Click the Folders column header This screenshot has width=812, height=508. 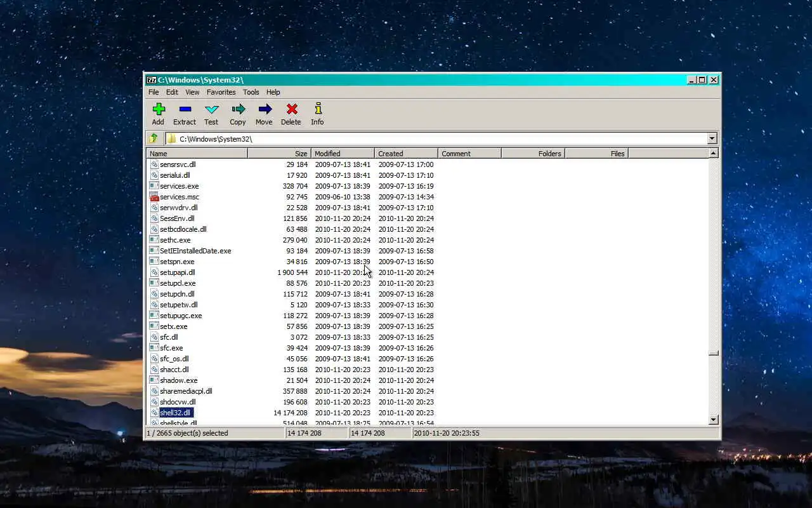coord(533,153)
